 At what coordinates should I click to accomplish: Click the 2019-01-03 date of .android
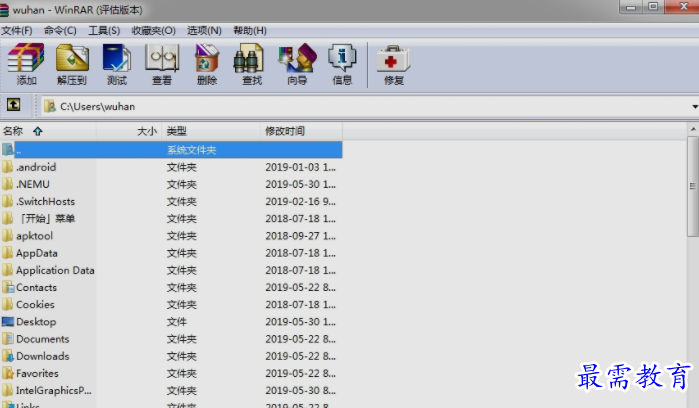pyautogui.click(x=300, y=167)
